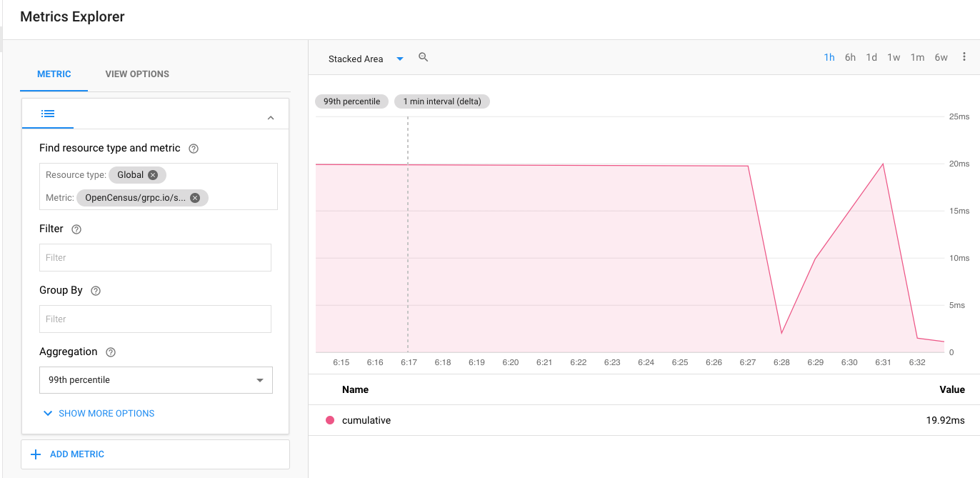
Task: Set time range to 1w
Action: (x=894, y=57)
